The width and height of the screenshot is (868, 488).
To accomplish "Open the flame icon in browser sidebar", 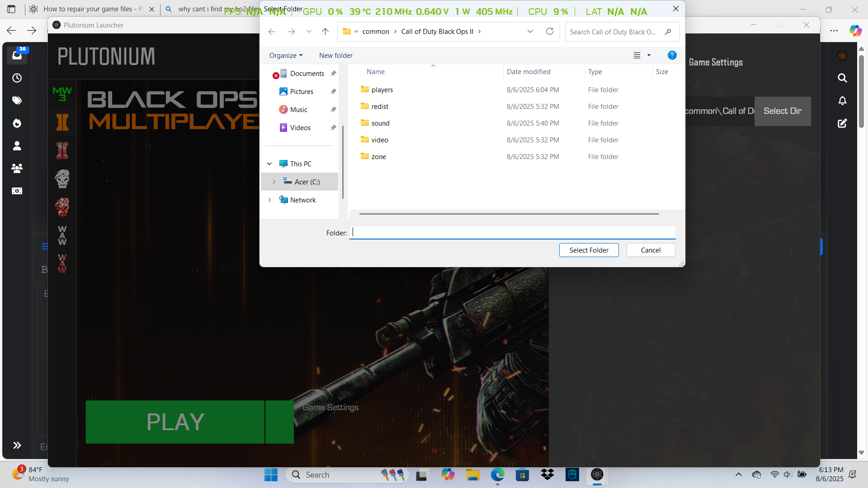I will tap(17, 123).
